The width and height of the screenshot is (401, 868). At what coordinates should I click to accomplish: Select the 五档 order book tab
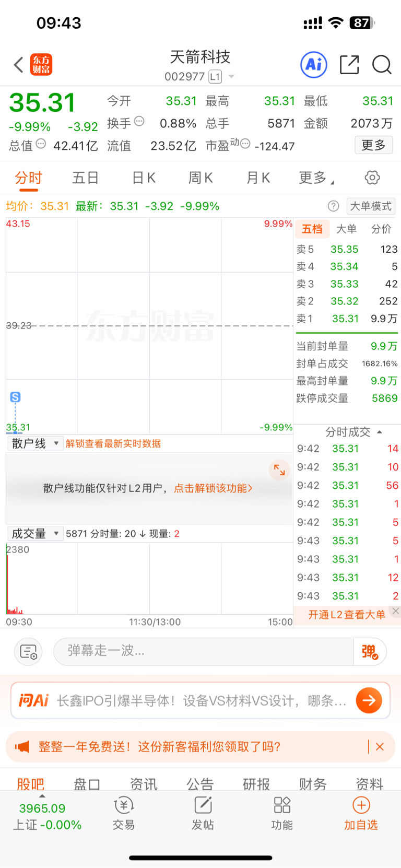(x=312, y=229)
